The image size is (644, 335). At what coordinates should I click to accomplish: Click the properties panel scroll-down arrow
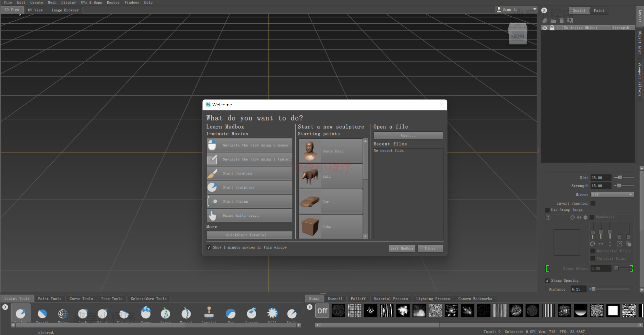point(641,290)
